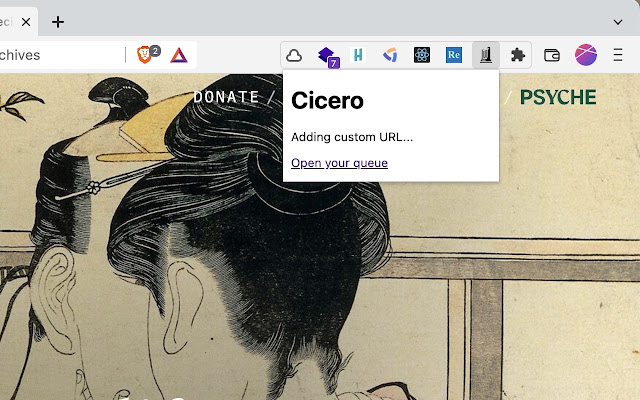Expand the tab search chevron

618,22
